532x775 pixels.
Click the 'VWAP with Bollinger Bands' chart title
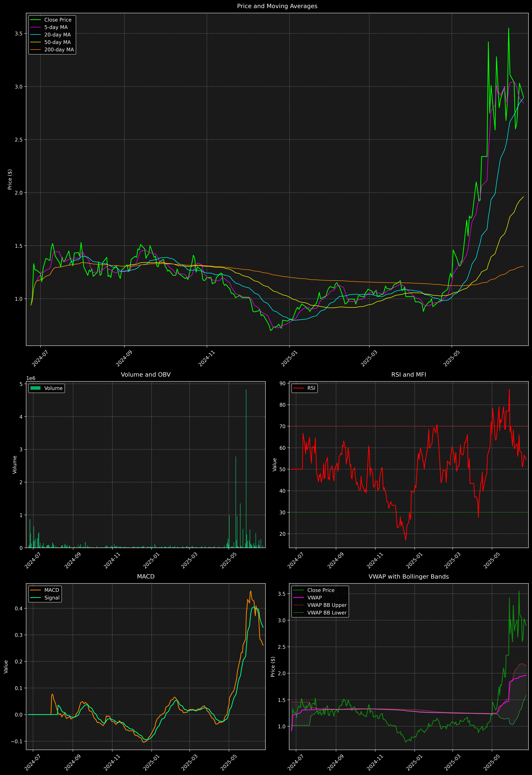(x=409, y=577)
